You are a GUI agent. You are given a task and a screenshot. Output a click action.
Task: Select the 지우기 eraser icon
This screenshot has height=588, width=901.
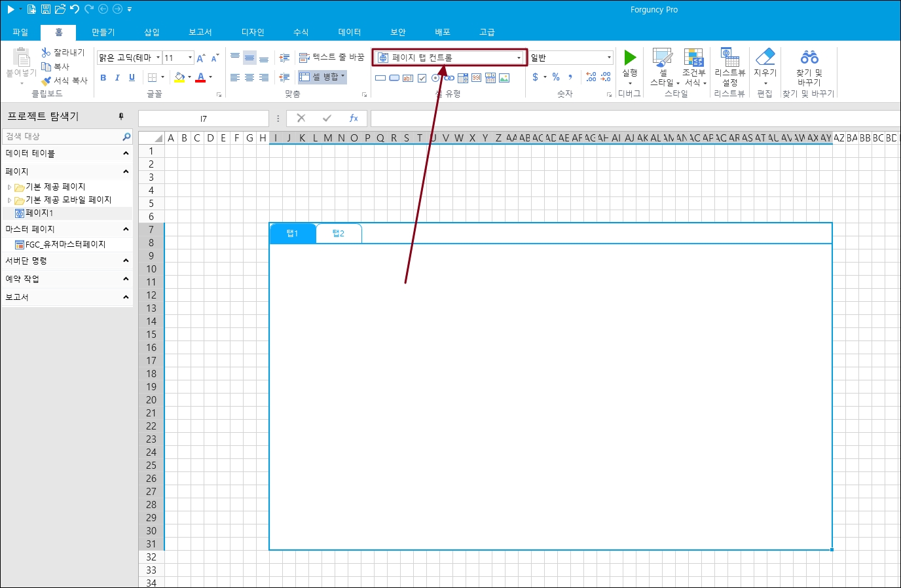pyautogui.click(x=765, y=58)
